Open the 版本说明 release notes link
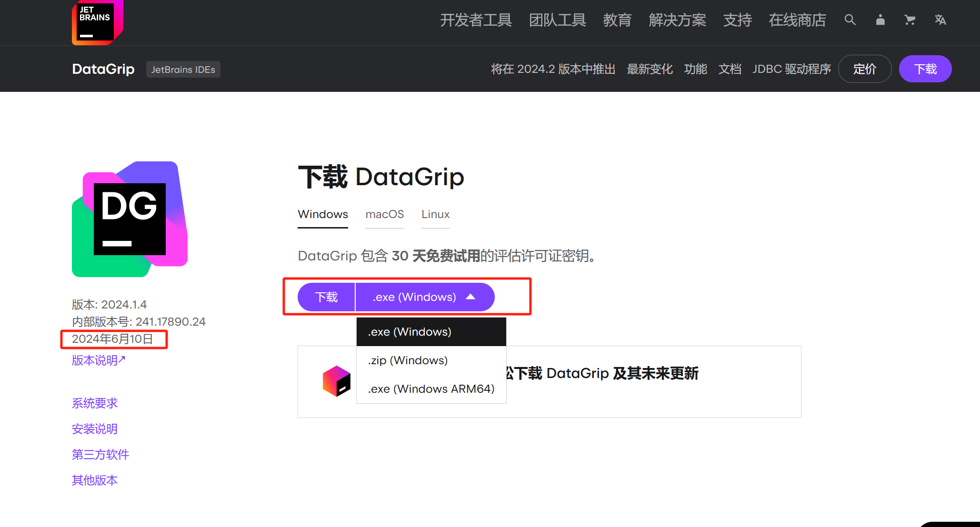 [x=99, y=360]
